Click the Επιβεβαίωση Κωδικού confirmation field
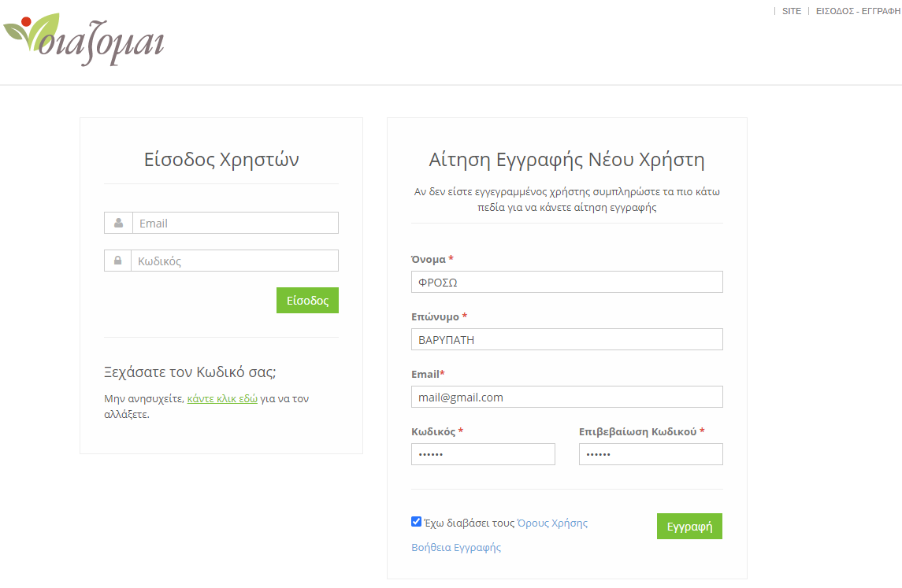This screenshot has width=902, height=588. (x=651, y=454)
